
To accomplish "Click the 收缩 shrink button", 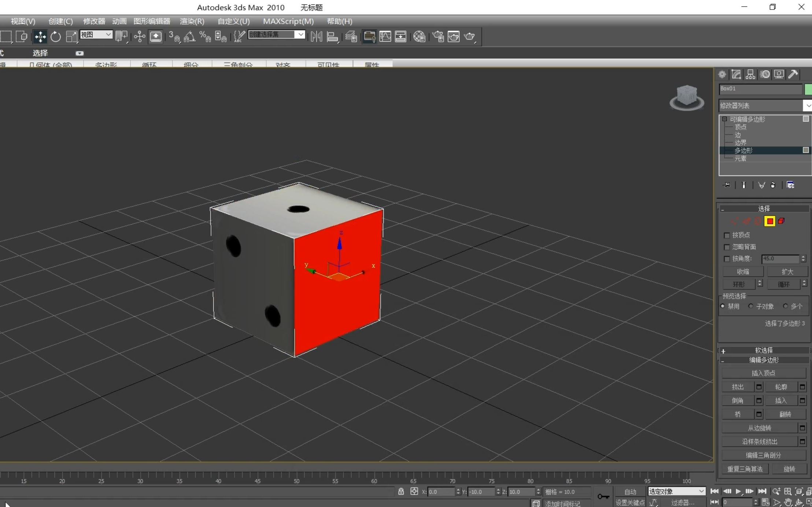I will tap(743, 272).
